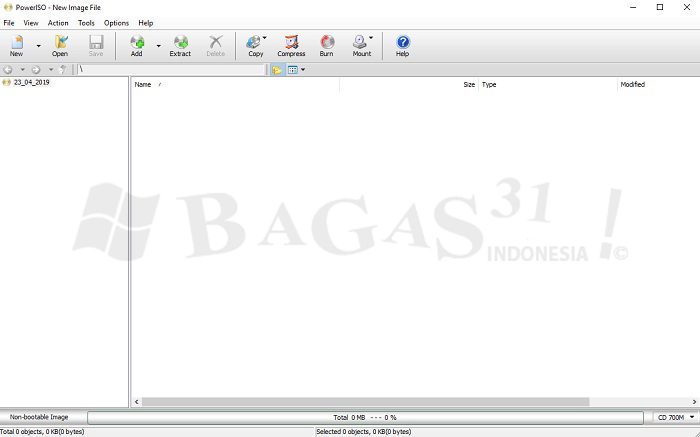Click the grayed-out Save toolbar icon
Screen dimensions: 700x437
tap(96, 46)
